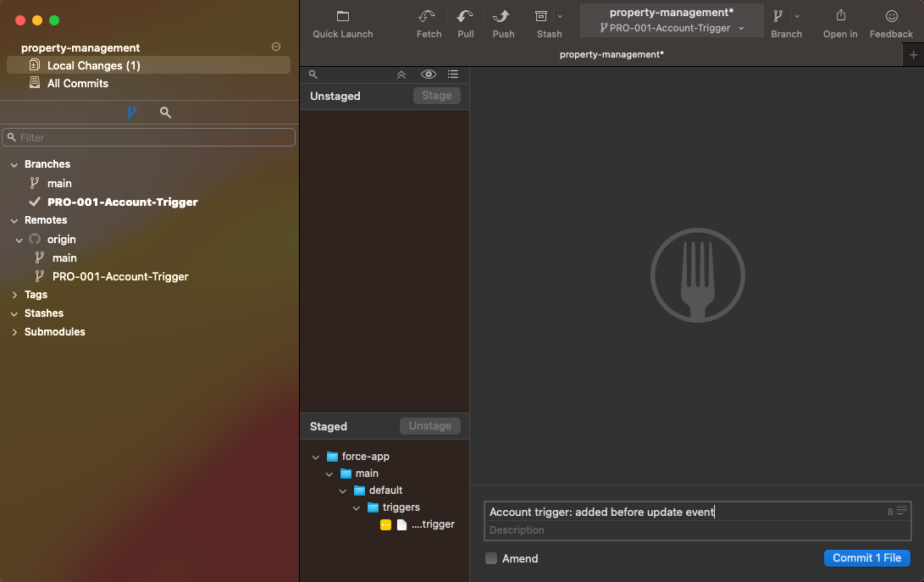Viewport: 924px width, 582px height.
Task: Select the property-management* tab
Action: pos(611,54)
